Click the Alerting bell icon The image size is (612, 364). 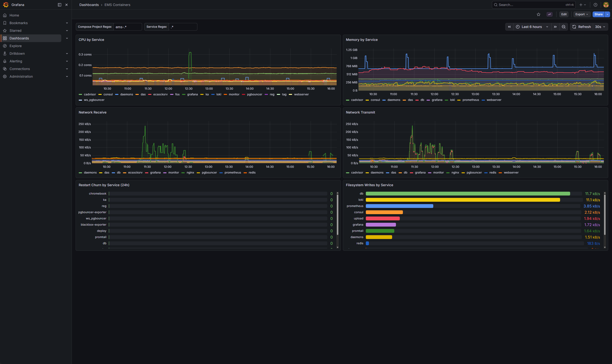(5, 61)
